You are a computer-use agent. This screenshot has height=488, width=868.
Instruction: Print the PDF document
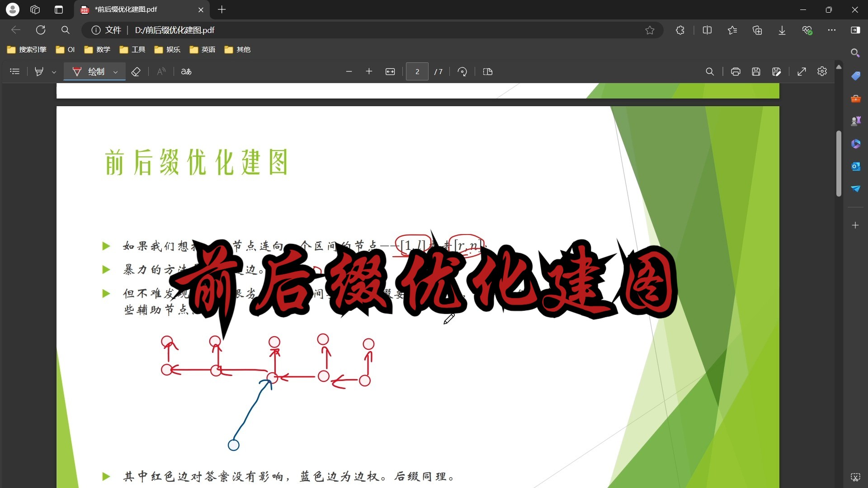[736, 71]
